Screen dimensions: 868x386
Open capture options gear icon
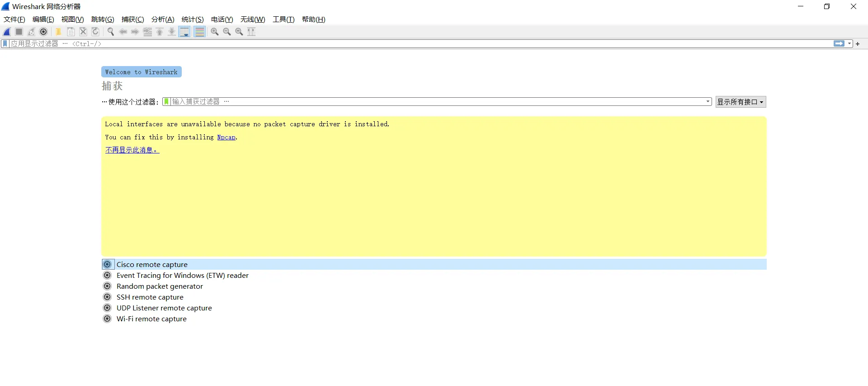[x=43, y=32]
